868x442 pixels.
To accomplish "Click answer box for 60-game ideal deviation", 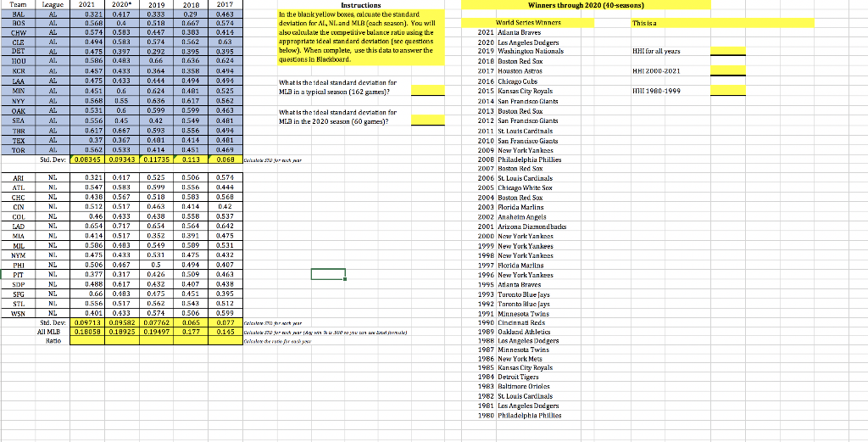I will click(428, 119).
